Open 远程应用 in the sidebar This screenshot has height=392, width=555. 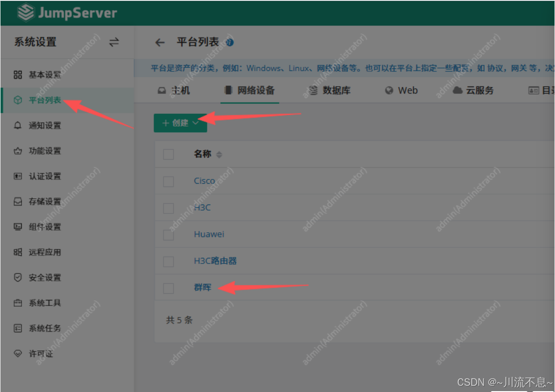[x=45, y=252]
